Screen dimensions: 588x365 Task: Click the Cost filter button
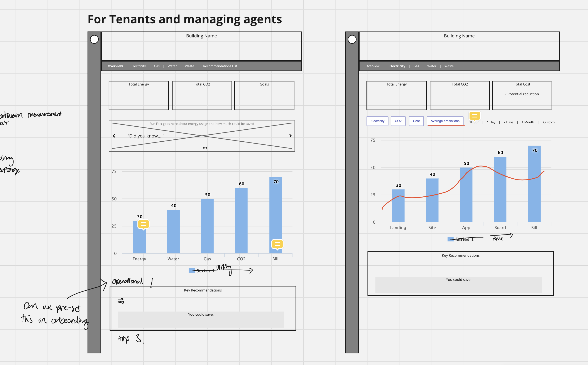[x=416, y=121]
